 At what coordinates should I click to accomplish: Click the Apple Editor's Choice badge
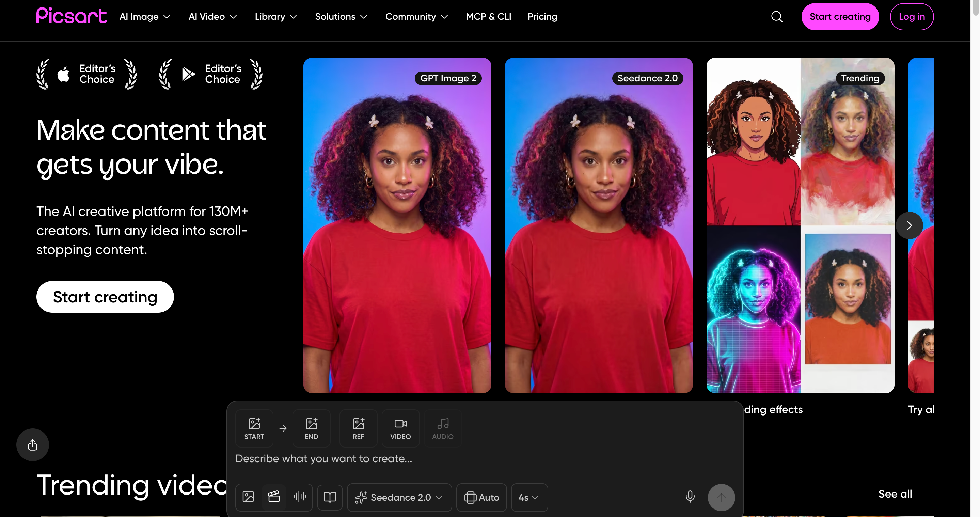click(x=87, y=74)
